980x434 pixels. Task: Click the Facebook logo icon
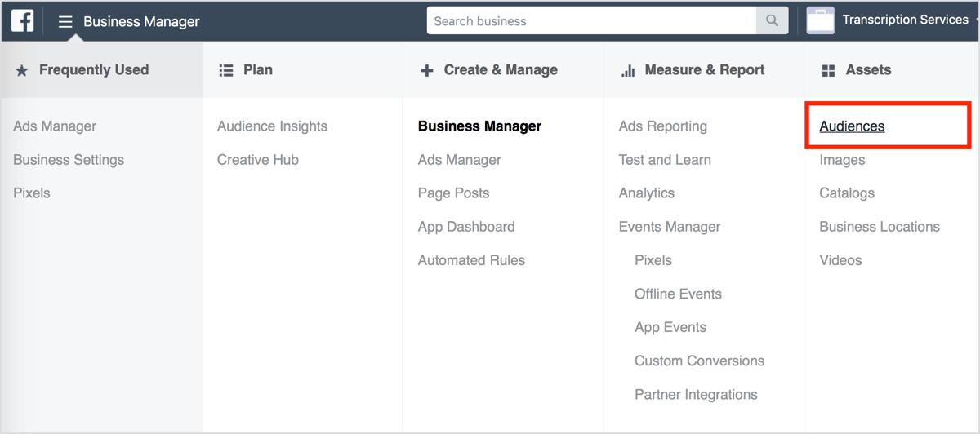(22, 21)
